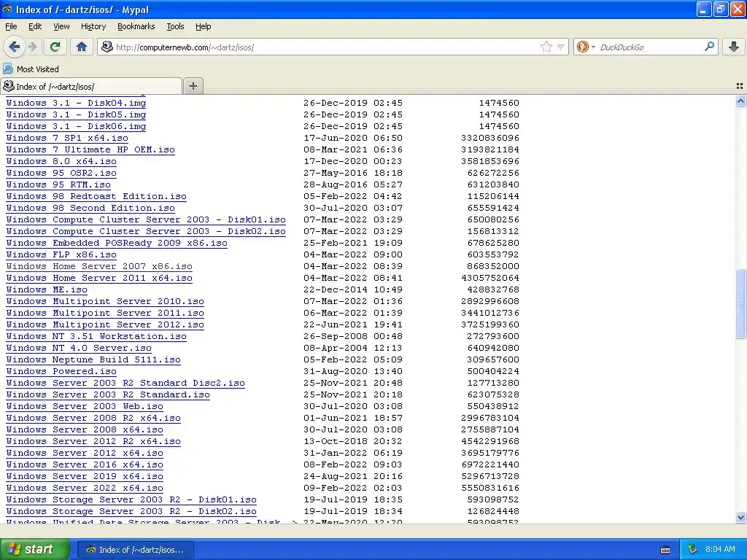Switch to Mypal taskbar button
747x560 pixels.
tap(135, 550)
